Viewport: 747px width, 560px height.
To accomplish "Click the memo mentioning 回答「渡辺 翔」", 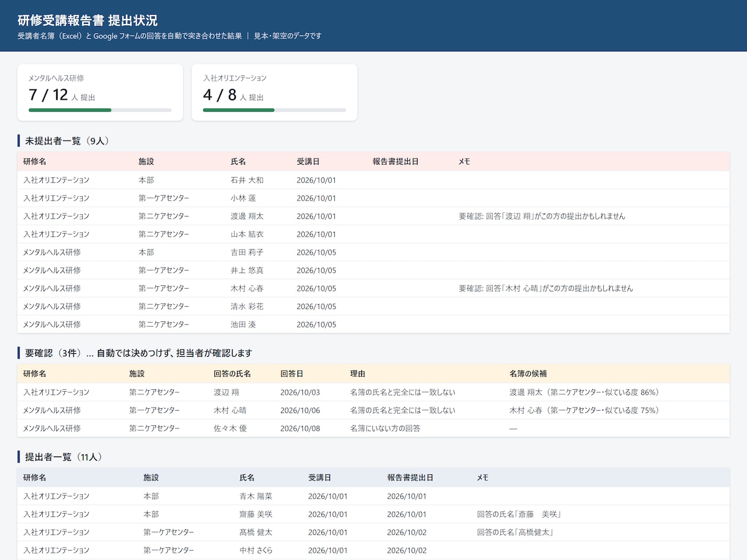I will pos(542,217).
